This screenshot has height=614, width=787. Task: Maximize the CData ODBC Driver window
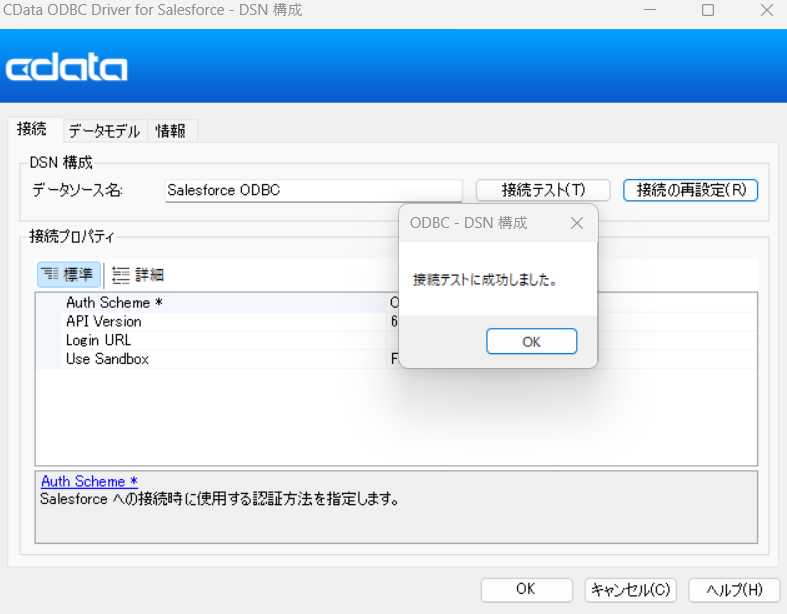click(x=708, y=11)
